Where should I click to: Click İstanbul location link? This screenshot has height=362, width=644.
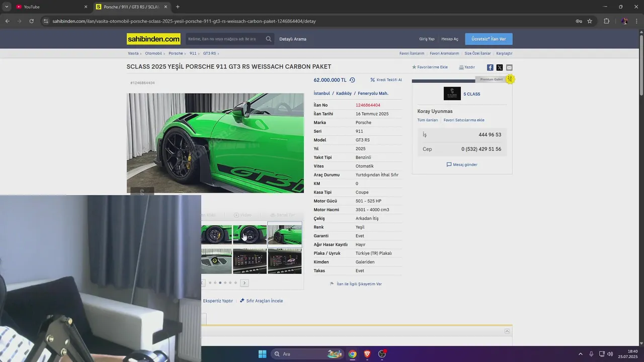coord(321,93)
